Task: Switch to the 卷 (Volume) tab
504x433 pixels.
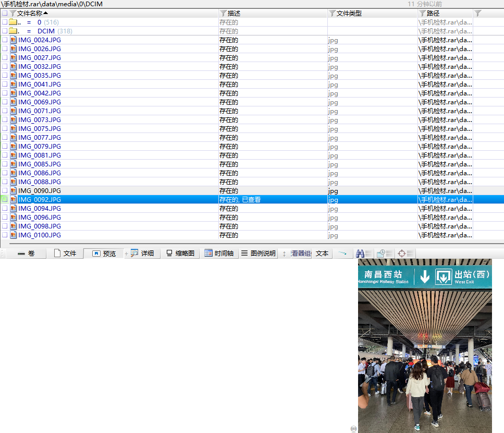Action: (x=27, y=254)
